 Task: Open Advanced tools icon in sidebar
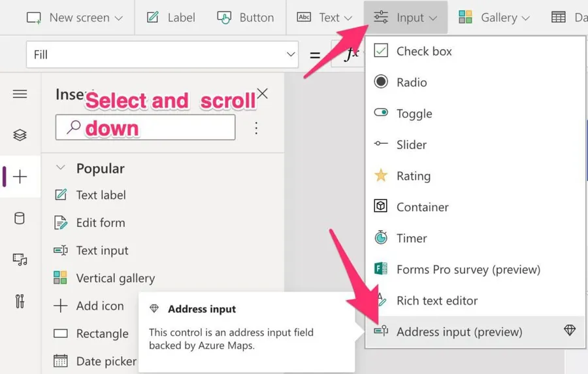(20, 301)
